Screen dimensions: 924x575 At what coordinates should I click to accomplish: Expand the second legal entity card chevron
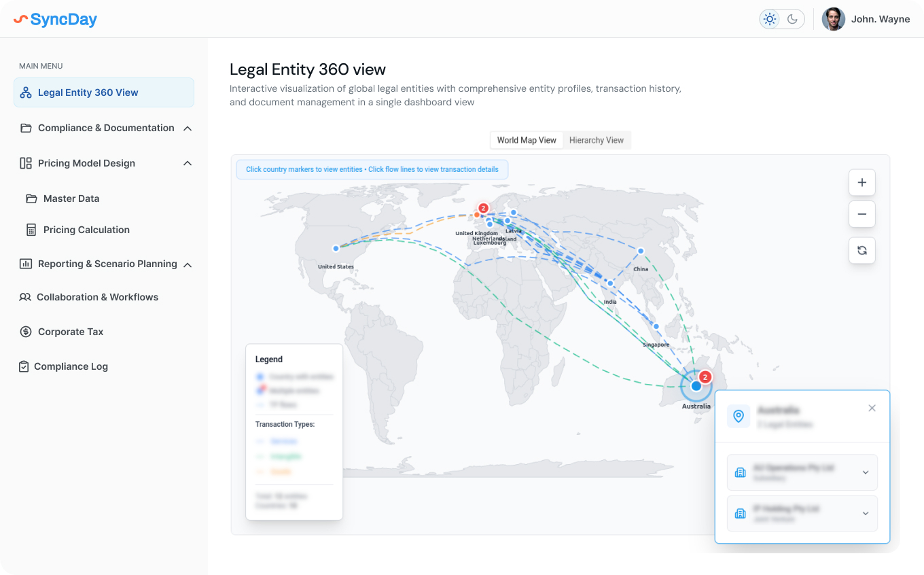click(865, 513)
